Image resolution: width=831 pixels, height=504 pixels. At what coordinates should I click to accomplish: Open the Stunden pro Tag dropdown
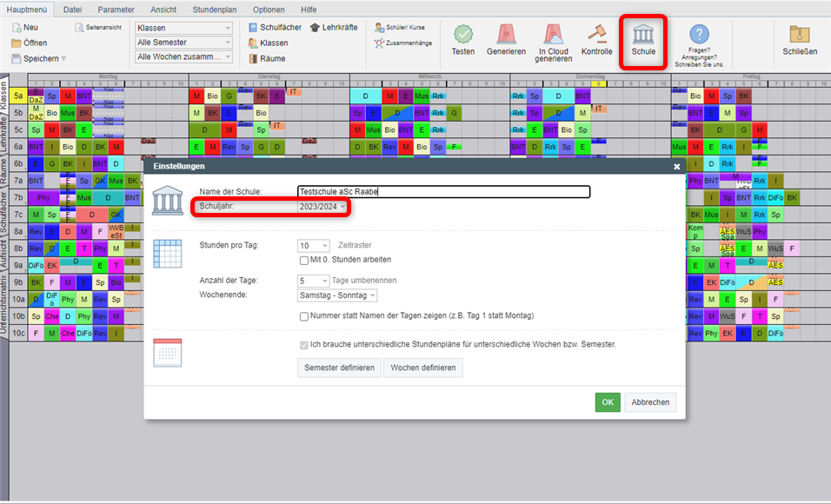click(326, 246)
